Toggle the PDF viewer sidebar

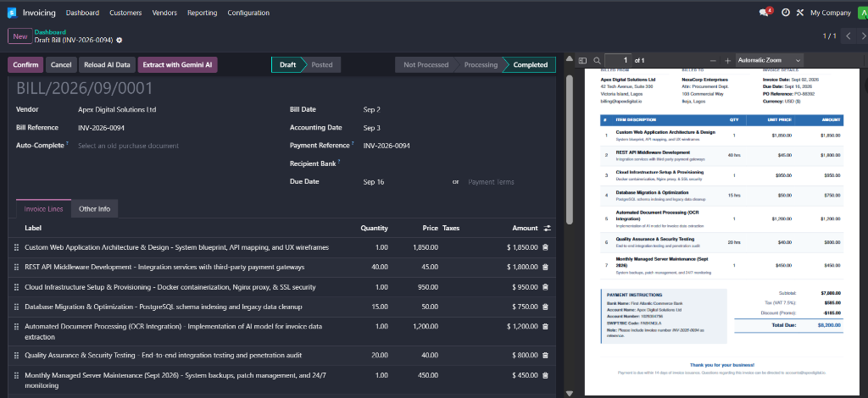[581, 60]
